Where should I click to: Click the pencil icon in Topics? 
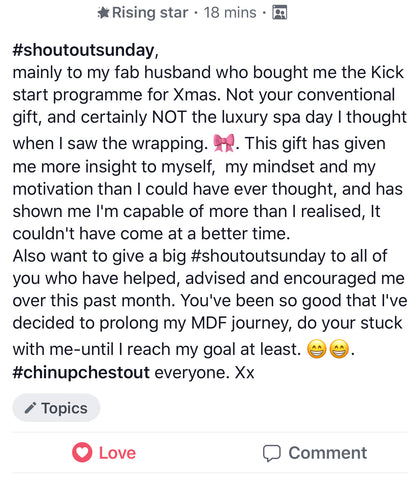point(30,408)
